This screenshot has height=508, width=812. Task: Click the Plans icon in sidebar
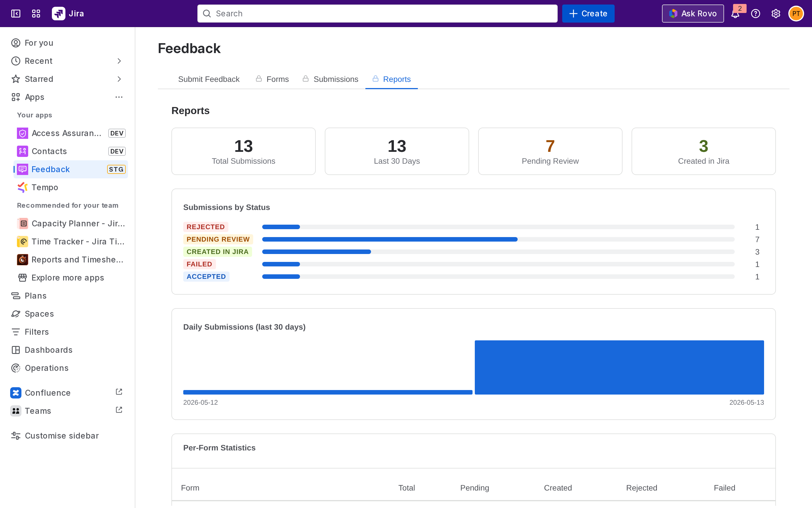[16, 296]
